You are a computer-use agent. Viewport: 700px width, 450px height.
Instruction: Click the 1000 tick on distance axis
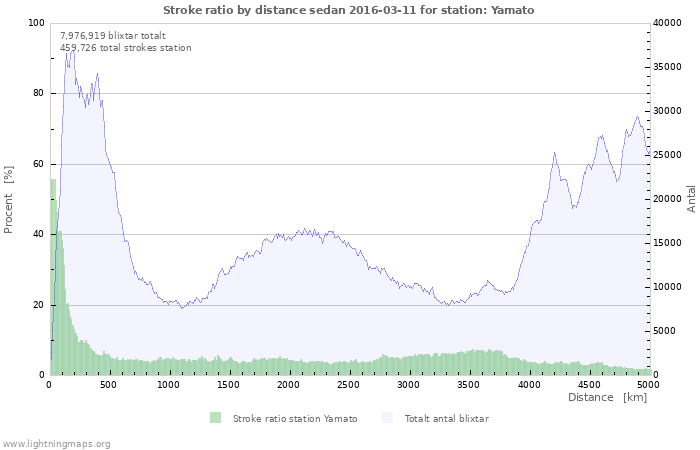[169, 384]
